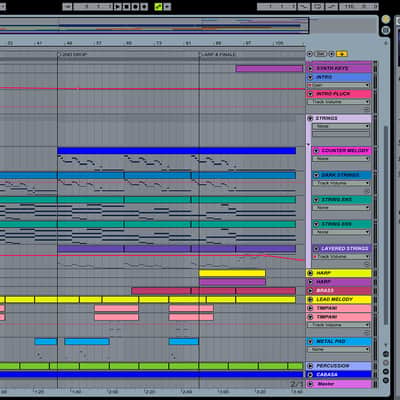This screenshot has width=400, height=400.
Task: Select the Master track title
Action: tap(326, 384)
